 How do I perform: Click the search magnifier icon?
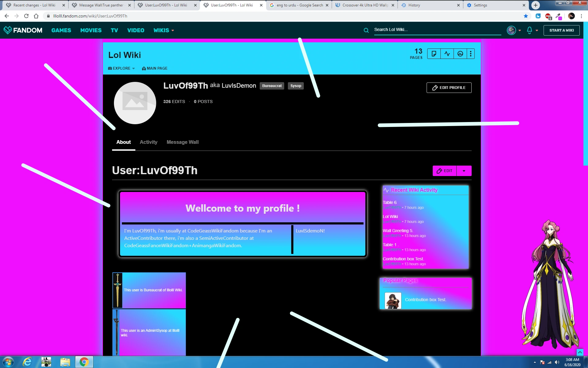point(366,30)
